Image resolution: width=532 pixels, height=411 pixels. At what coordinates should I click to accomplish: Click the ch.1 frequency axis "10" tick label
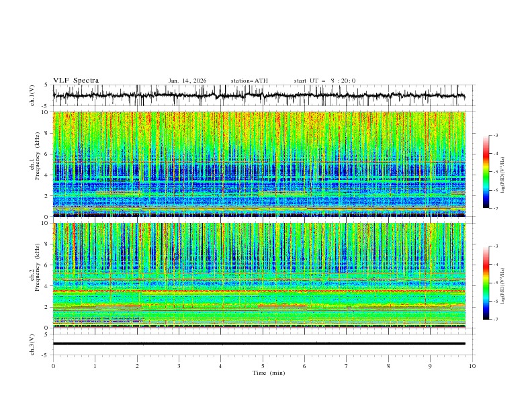tap(46, 112)
